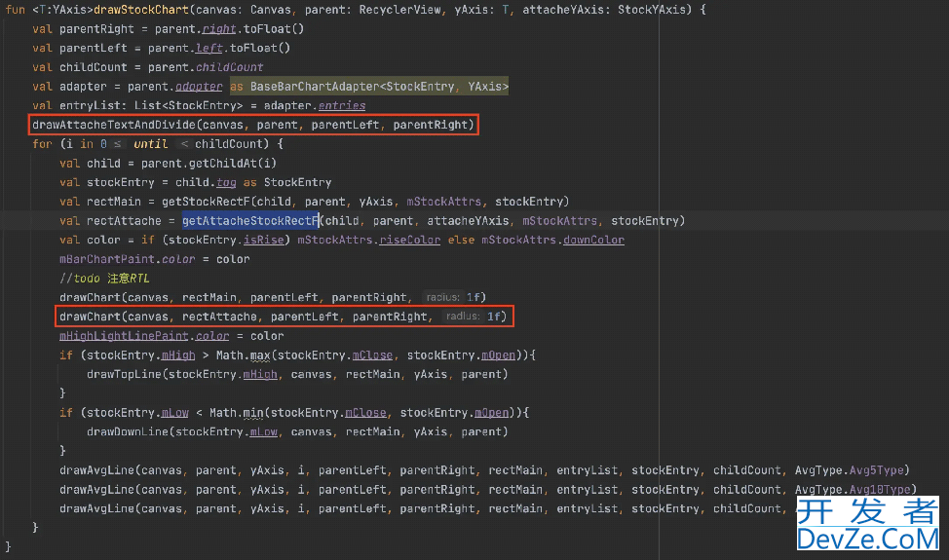Click 'mClose' in the Math.max expression
The image size is (949, 560).
click(372, 355)
